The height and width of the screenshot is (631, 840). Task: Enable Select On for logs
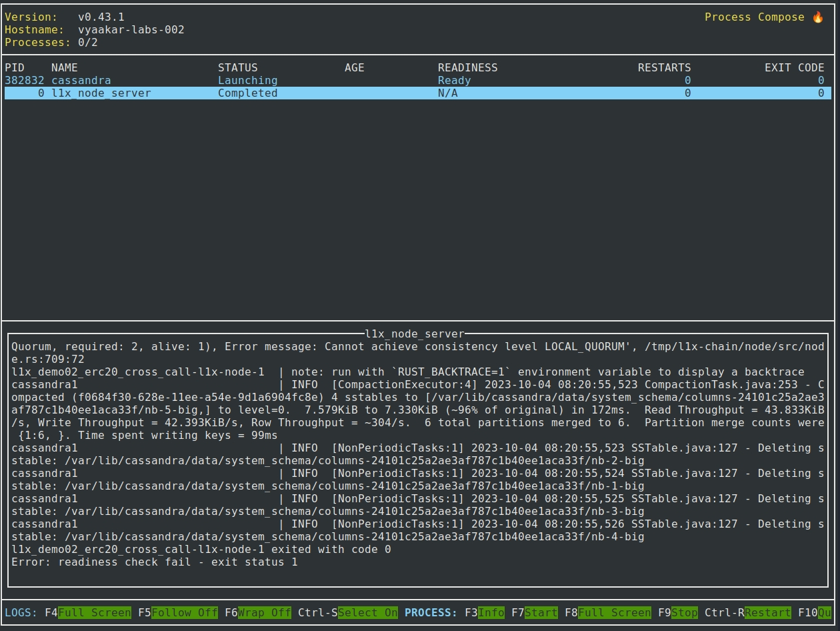367,612
